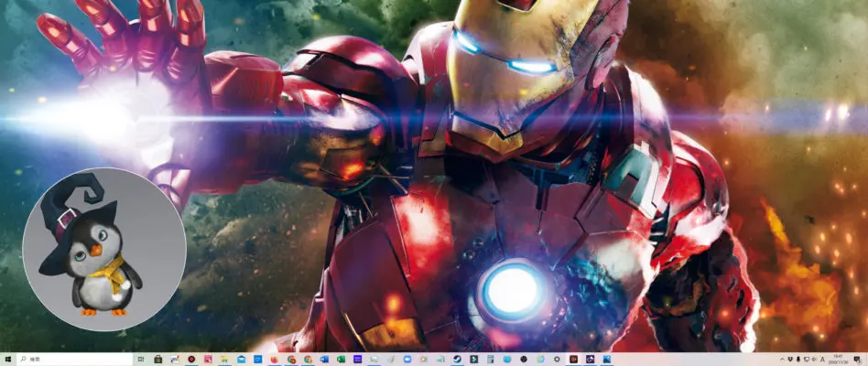Click the microphone tray icon
The height and width of the screenshot is (366, 868).
798,360
